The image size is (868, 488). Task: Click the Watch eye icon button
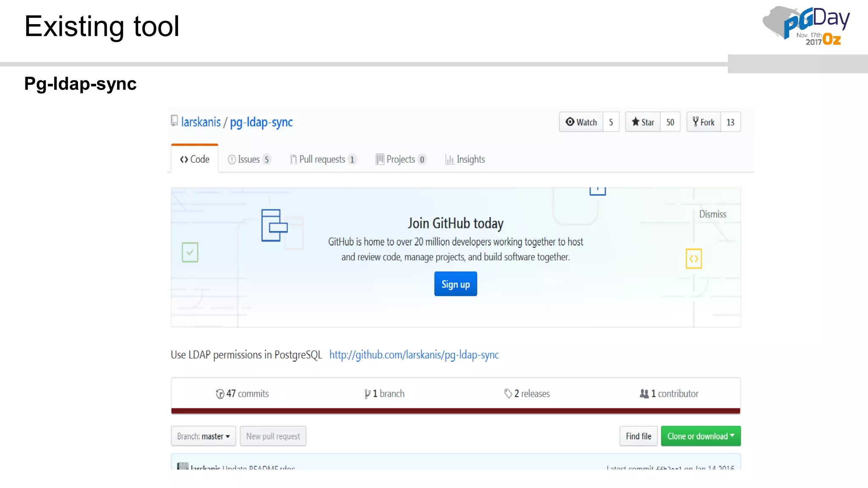point(581,122)
